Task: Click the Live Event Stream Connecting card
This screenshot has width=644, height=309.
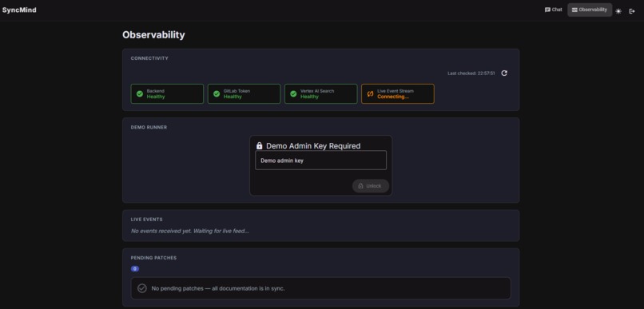Action: coord(398,94)
